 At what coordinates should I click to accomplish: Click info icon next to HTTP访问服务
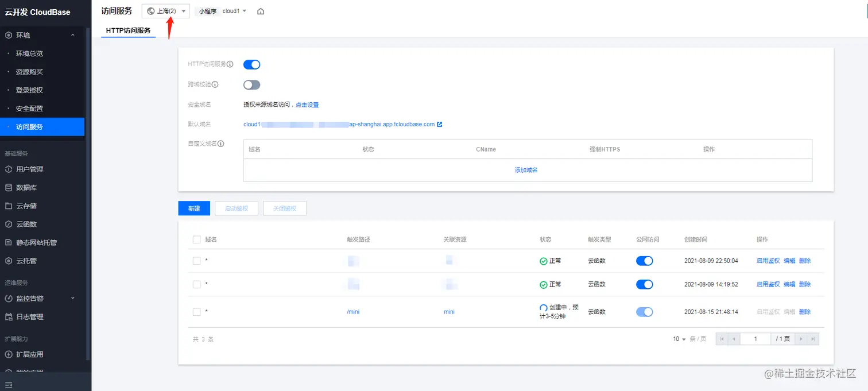[x=230, y=64]
